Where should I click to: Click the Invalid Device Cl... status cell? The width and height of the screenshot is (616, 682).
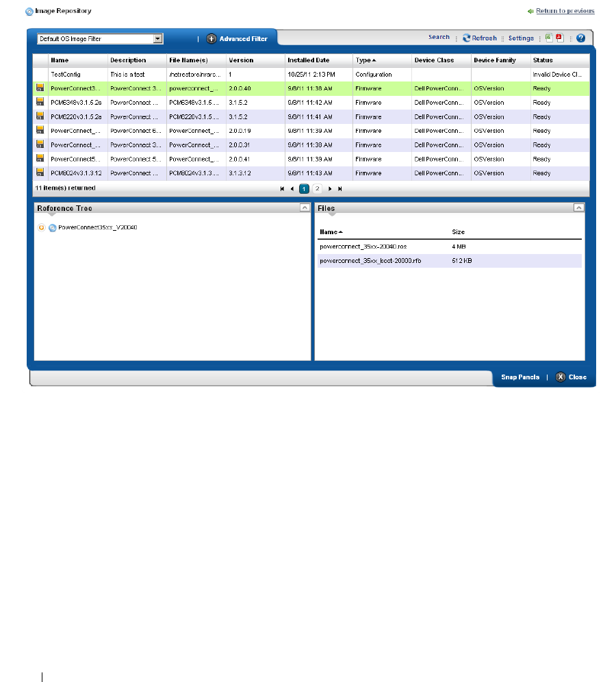[557, 75]
